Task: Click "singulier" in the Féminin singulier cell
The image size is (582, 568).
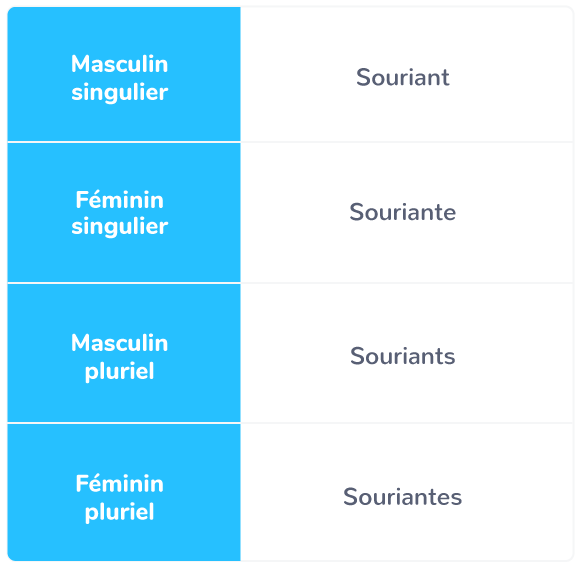Action: pos(120,226)
